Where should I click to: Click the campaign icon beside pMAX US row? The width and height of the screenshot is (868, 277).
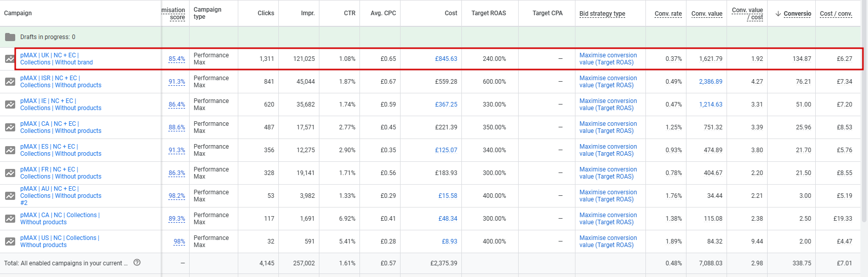[x=10, y=241]
